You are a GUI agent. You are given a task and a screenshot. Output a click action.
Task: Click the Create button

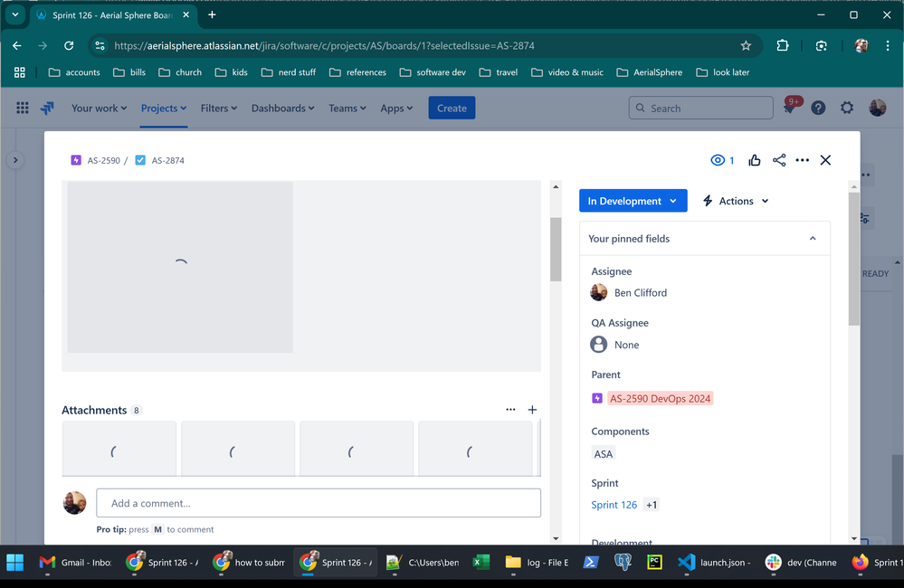452,108
